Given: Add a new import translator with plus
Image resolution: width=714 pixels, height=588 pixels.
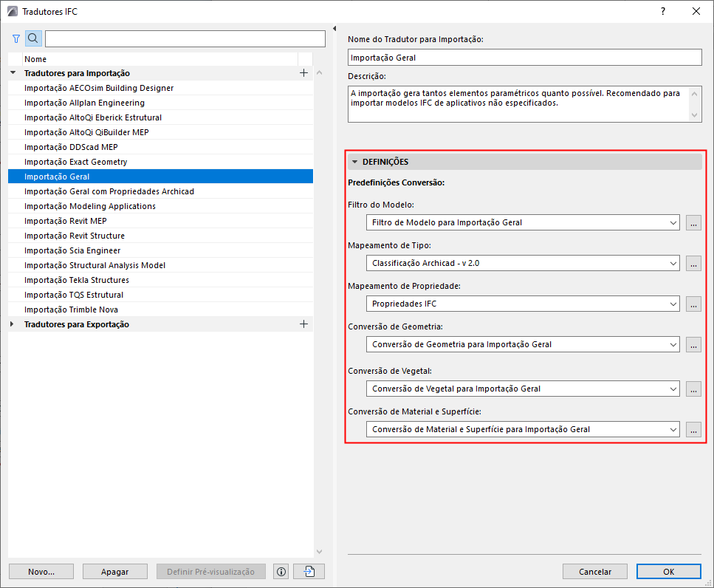Looking at the screenshot, I should pos(303,73).
